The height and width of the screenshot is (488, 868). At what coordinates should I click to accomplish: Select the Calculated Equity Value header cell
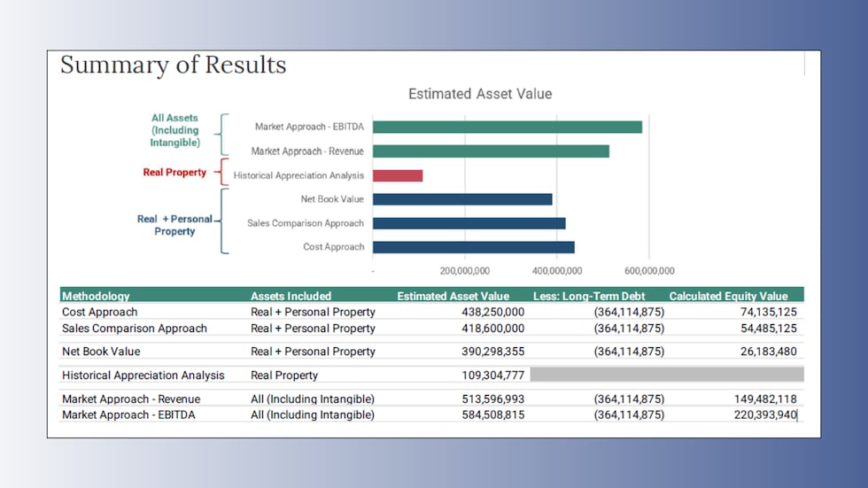[x=728, y=296]
